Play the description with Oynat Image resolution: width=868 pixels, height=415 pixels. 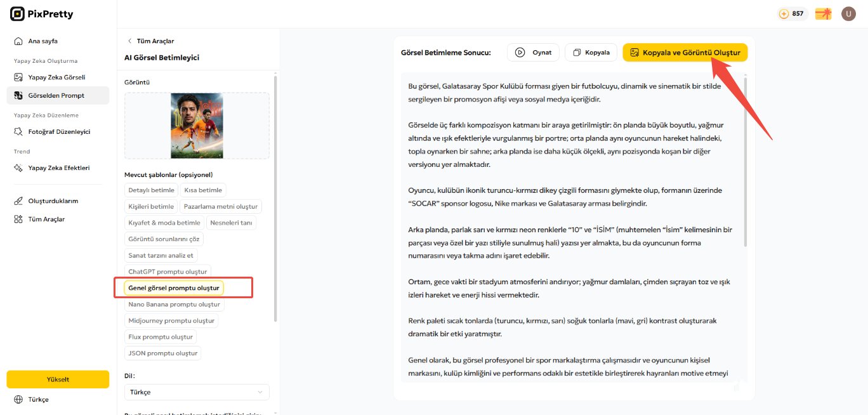[x=533, y=53]
